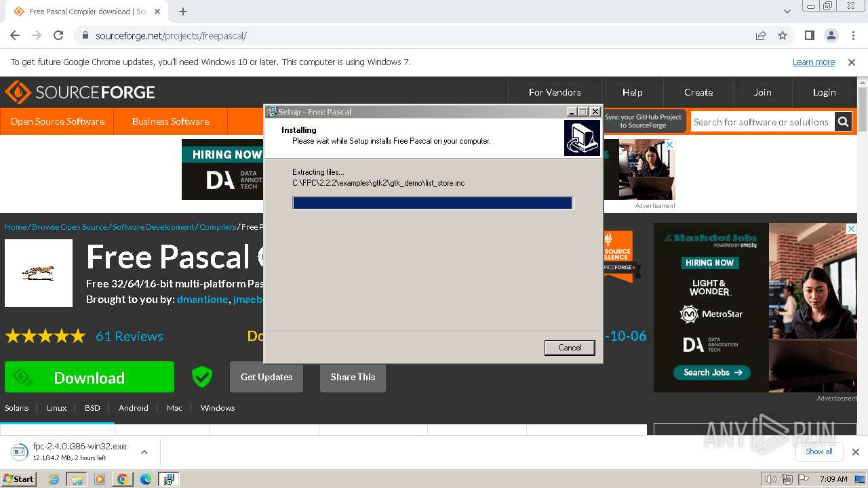Click the site lock icon

(85, 36)
